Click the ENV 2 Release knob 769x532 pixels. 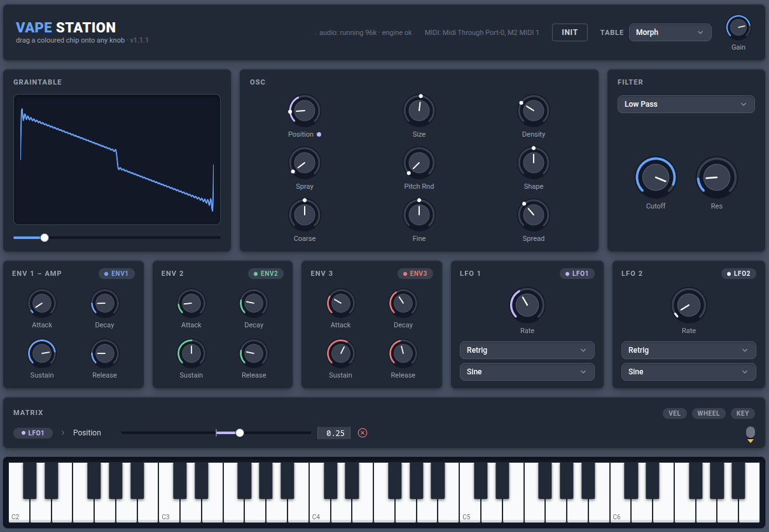click(x=254, y=354)
